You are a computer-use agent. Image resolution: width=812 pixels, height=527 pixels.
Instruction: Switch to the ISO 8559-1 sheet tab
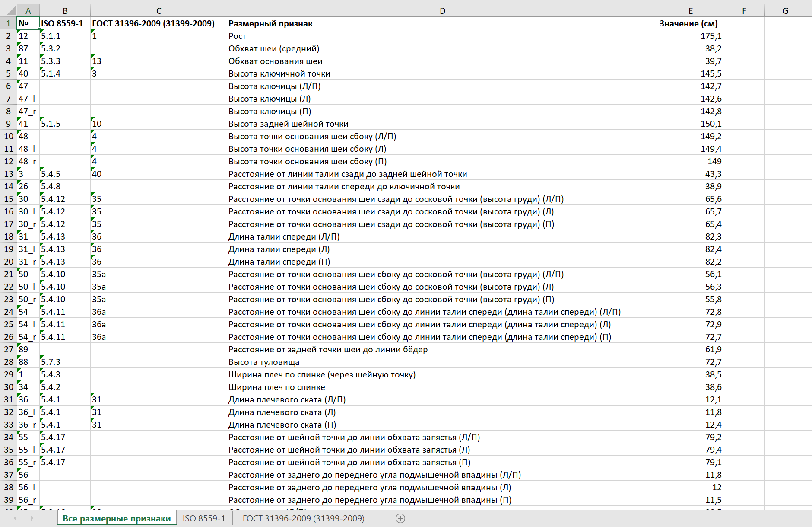pyautogui.click(x=203, y=518)
